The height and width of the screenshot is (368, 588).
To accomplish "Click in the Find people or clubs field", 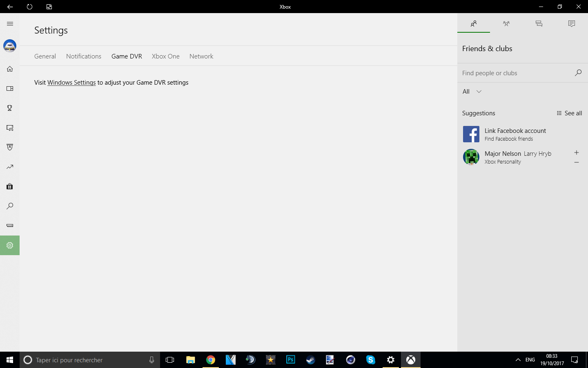I will (514, 73).
